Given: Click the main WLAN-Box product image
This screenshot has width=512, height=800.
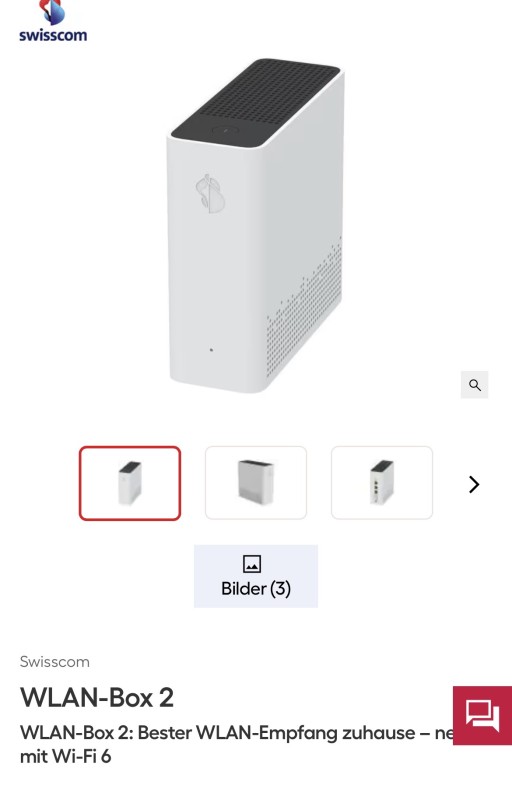Looking at the screenshot, I should point(255,226).
